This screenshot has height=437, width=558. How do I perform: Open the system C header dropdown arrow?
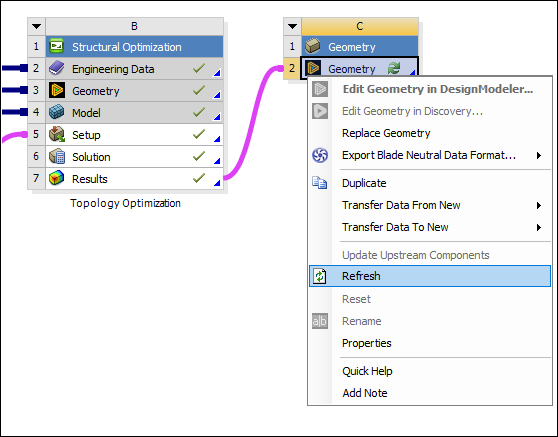[292, 26]
